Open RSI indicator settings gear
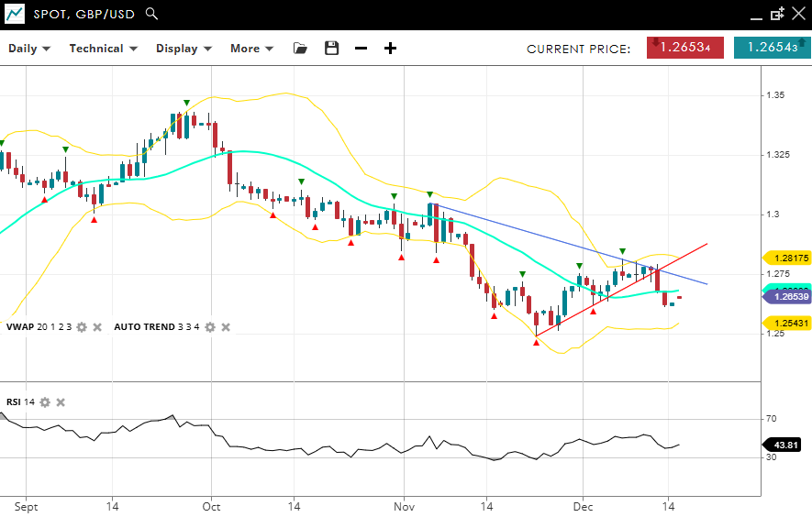812x517 pixels. pos(45,402)
